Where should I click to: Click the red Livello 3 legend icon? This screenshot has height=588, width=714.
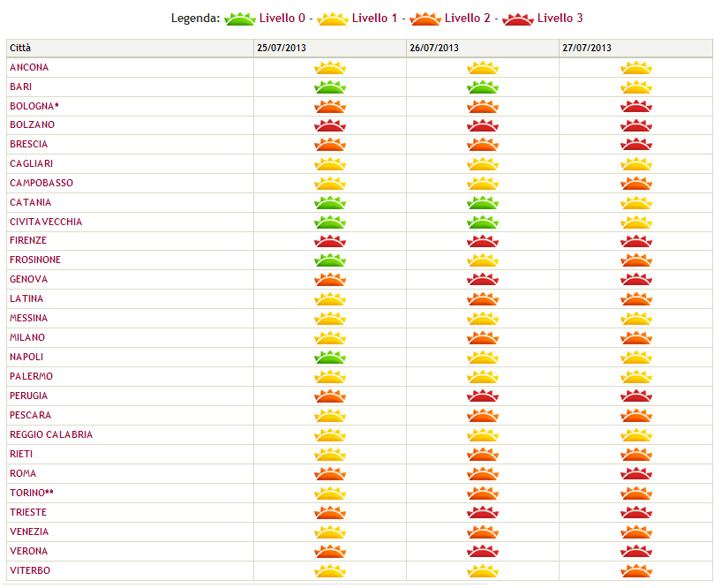518,19
